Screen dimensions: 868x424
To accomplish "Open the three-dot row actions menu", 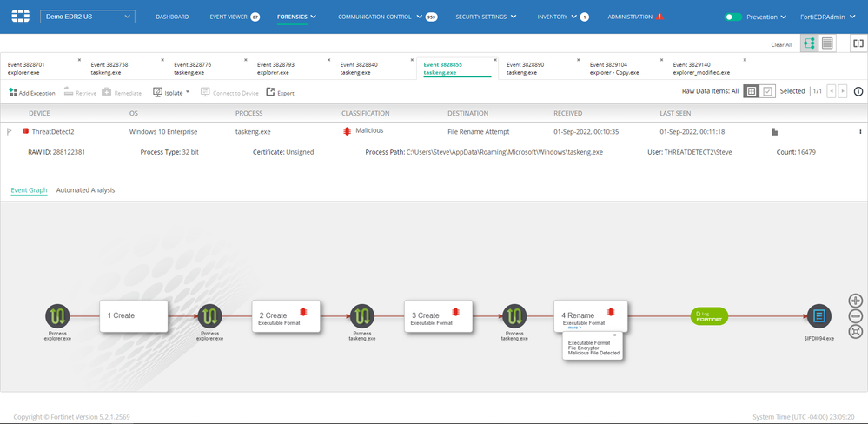I will (860, 131).
